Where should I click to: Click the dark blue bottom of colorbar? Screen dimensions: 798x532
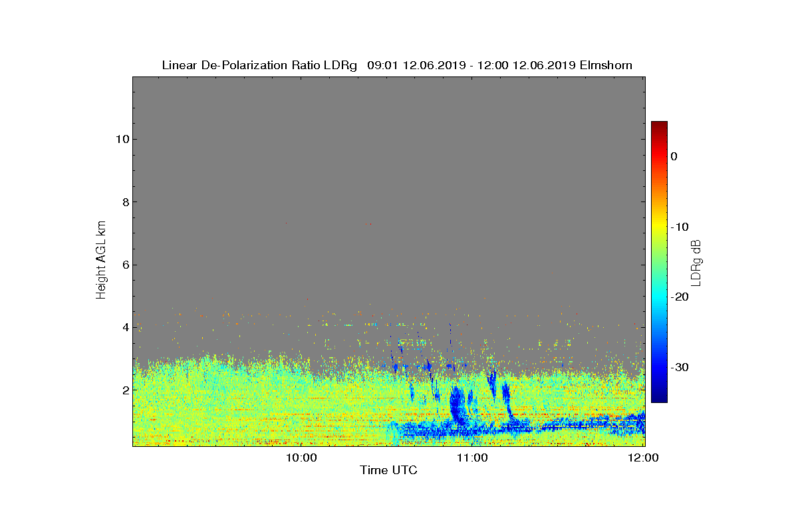(659, 397)
